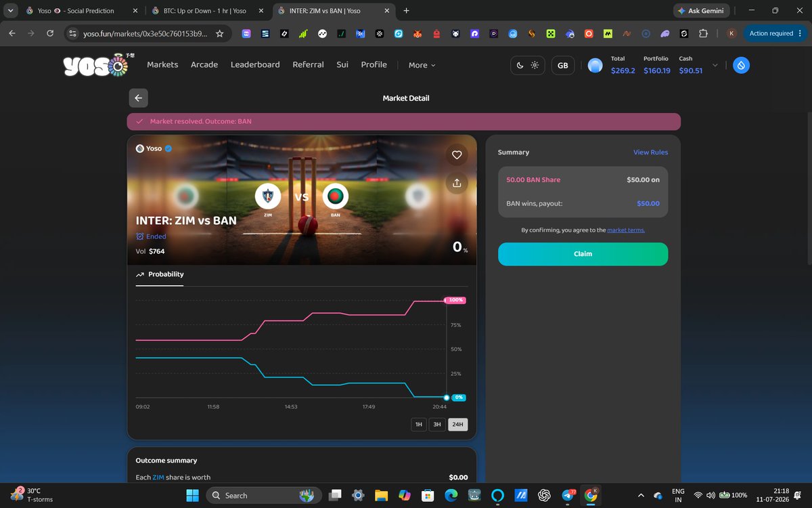Click the ZIM link in Outcome summary
The image size is (812, 508).
coord(158,478)
